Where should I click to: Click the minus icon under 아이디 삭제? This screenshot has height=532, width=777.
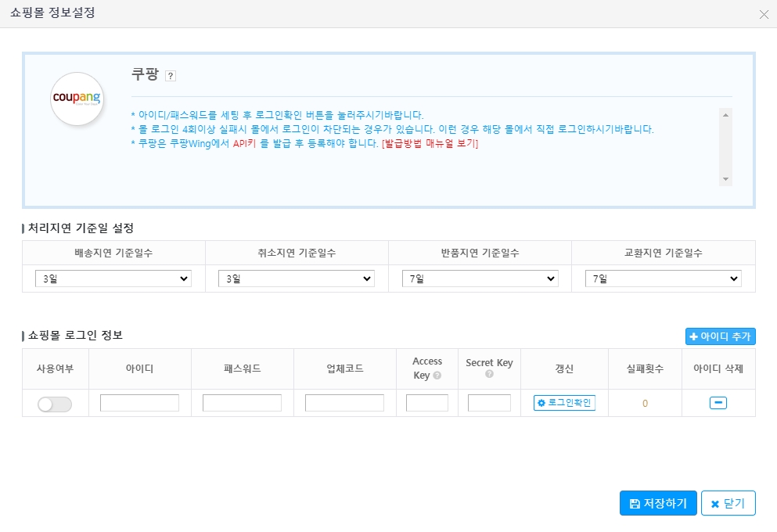[718, 403]
